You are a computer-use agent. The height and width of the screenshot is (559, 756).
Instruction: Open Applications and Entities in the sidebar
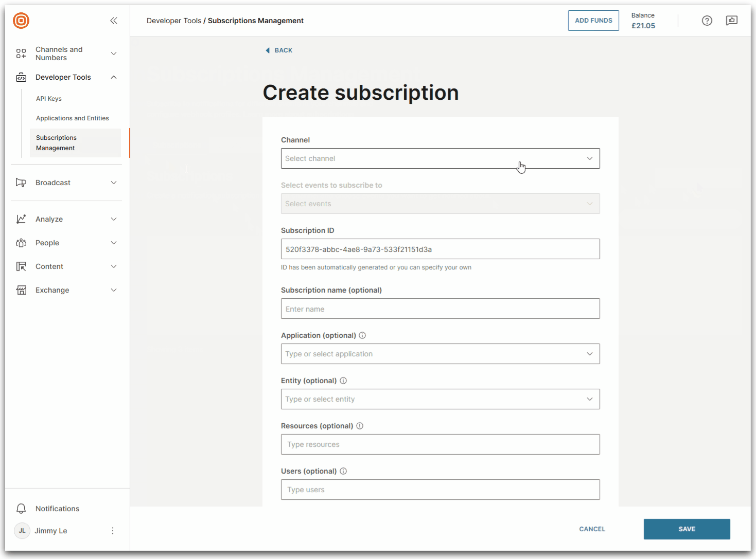73,118
